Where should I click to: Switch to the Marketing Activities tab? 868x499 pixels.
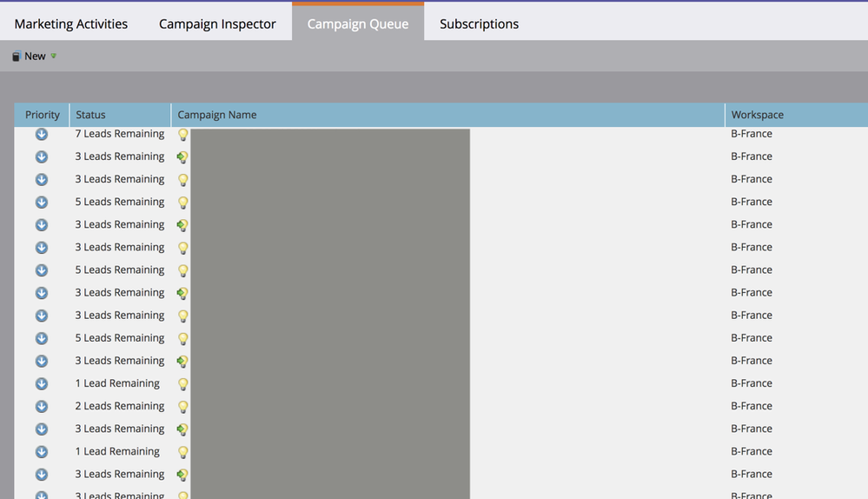click(71, 23)
